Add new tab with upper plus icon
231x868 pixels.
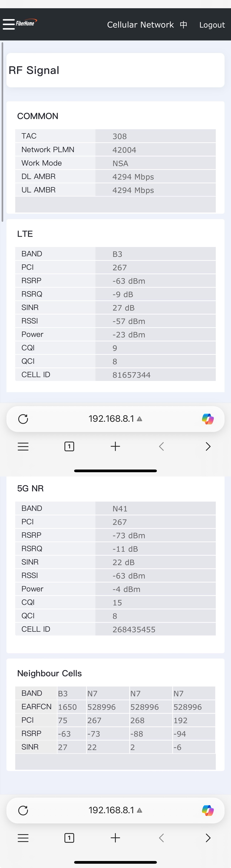point(115,446)
